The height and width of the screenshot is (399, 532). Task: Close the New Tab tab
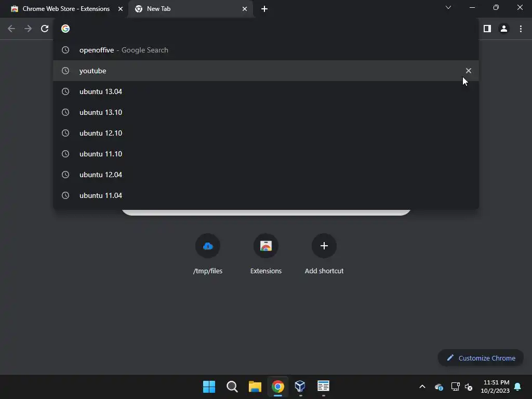[x=245, y=9]
